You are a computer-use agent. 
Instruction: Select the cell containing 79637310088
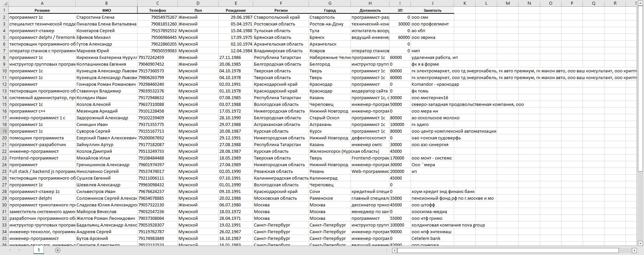point(158,104)
